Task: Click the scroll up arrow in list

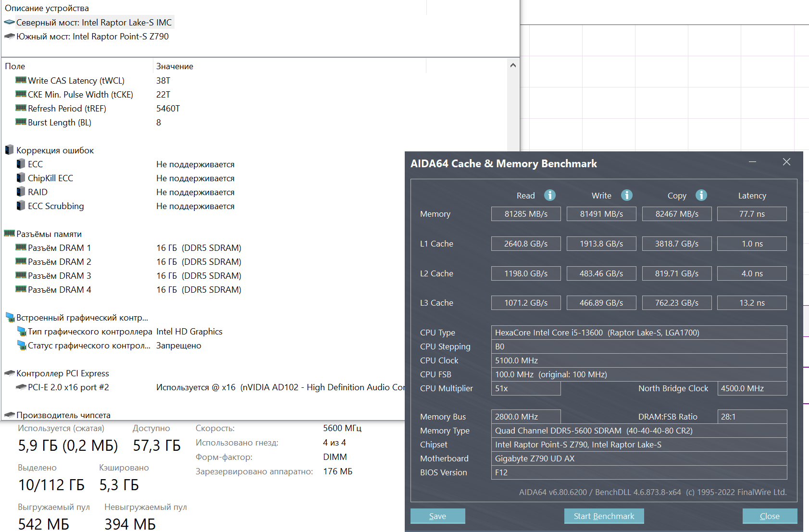Action: pos(513,65)
